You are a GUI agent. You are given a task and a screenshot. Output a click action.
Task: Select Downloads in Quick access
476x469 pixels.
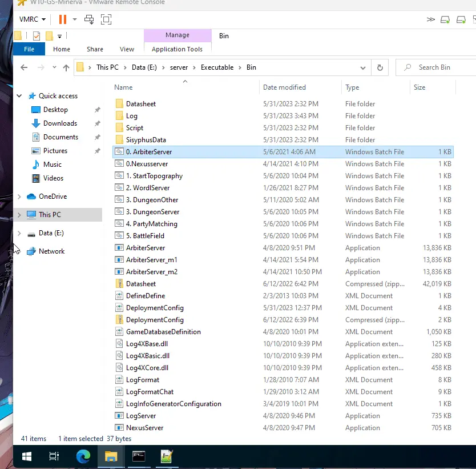pyautogui.click(x=60, y=123)
